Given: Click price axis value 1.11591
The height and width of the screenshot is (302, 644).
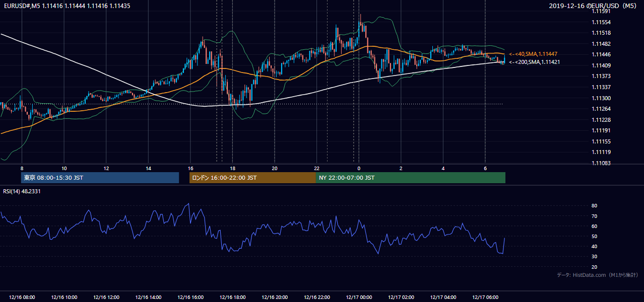Looking at the screenshot, I should (601, 11).
